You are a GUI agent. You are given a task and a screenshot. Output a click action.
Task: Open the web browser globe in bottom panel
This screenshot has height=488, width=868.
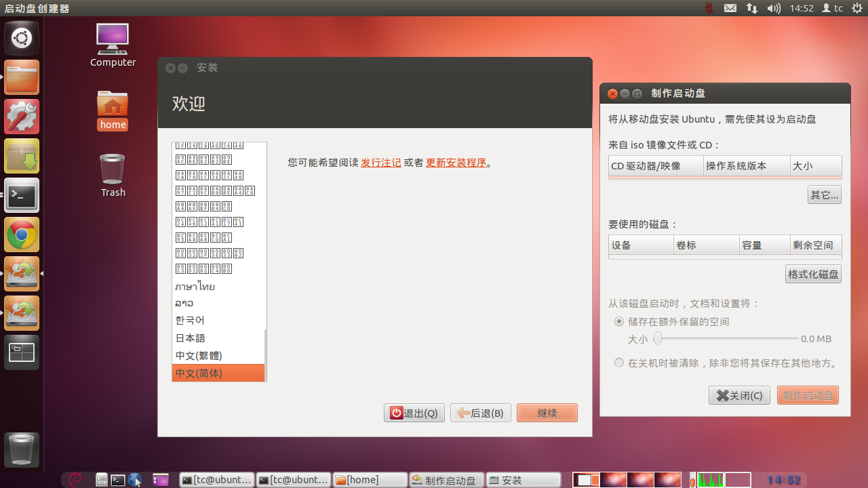click(x=134, y=480)
